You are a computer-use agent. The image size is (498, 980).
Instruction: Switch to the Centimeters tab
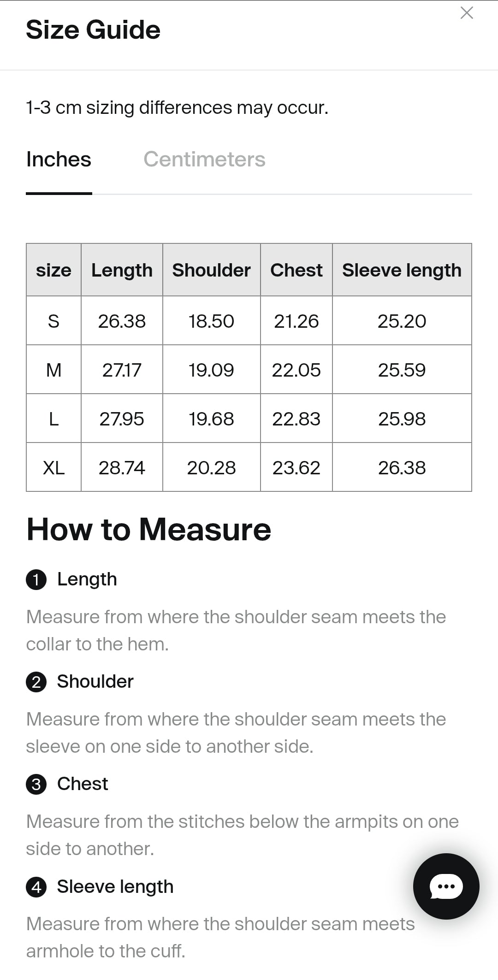[204, 159]
